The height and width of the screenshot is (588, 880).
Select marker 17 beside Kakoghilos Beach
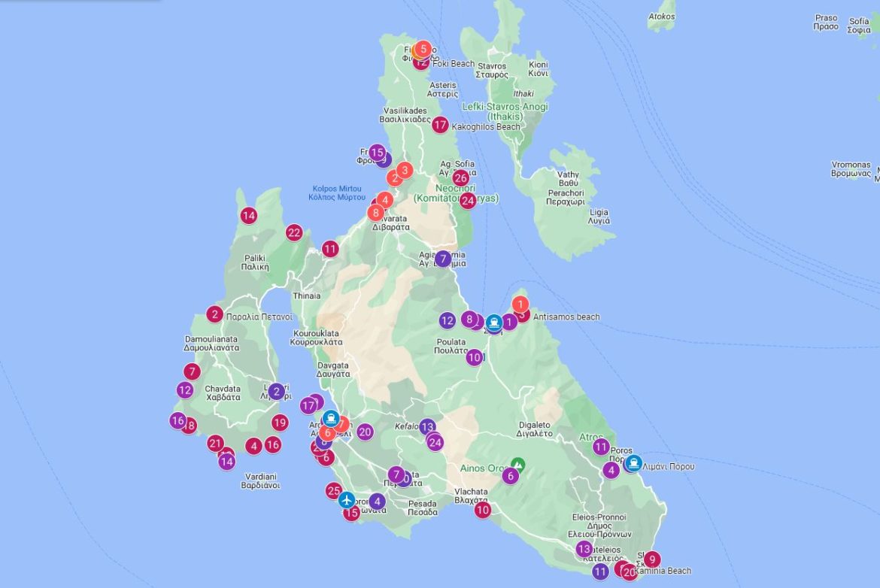tap(440, 125)
